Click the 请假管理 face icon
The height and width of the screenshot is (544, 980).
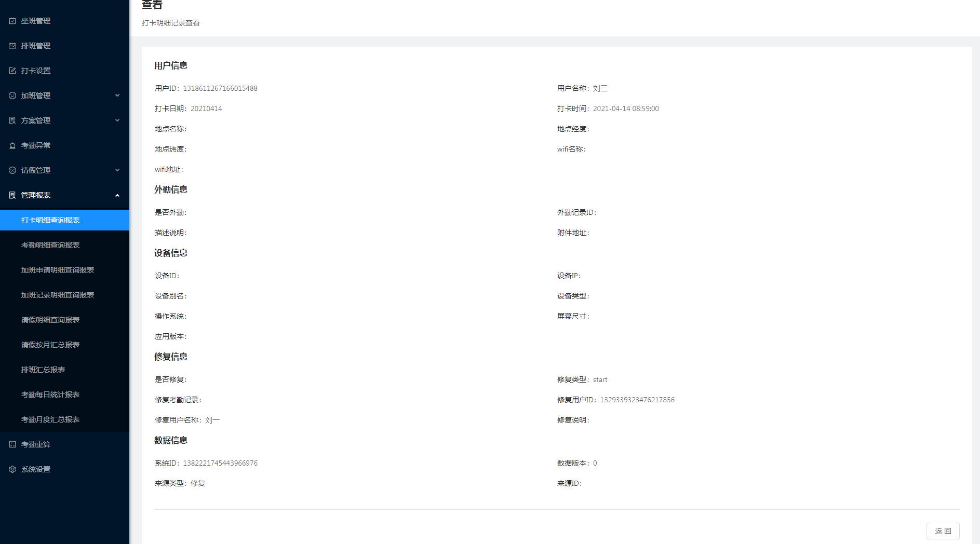(x=12, y=170)
